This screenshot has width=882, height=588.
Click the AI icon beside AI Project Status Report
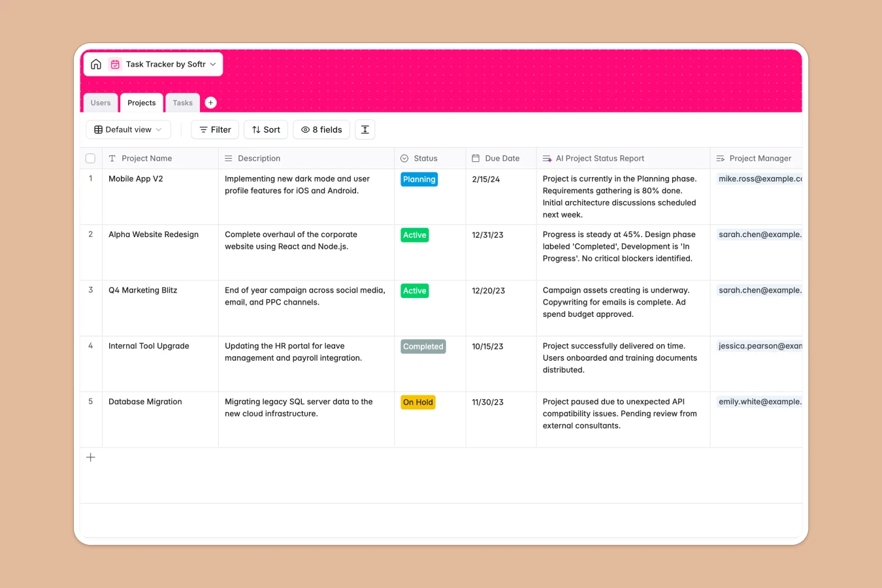point(546,157)
